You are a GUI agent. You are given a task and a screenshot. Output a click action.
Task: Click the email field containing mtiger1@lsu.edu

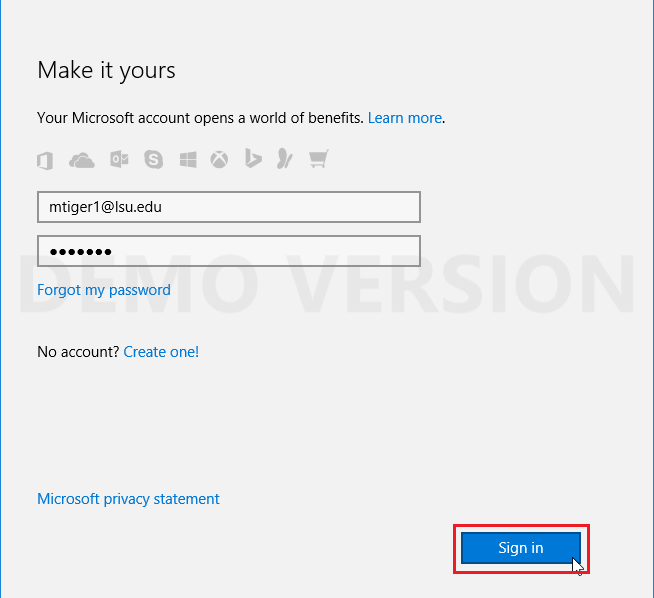[229, 207]
